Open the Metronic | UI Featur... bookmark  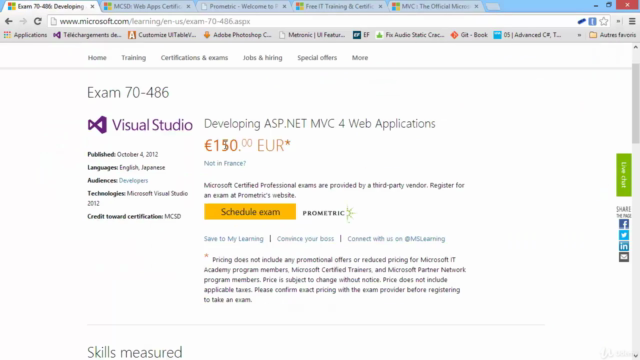[312, 35]
